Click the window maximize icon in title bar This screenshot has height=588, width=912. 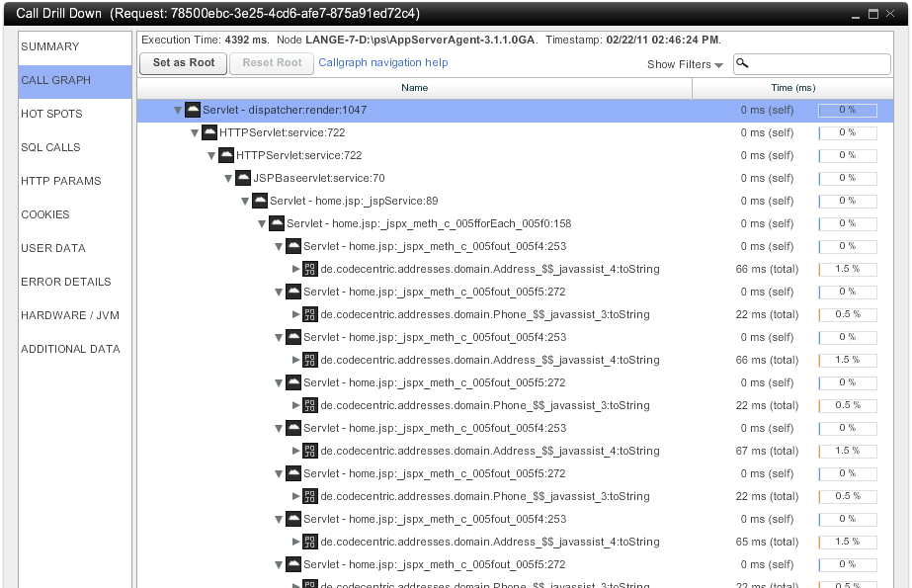873,14
